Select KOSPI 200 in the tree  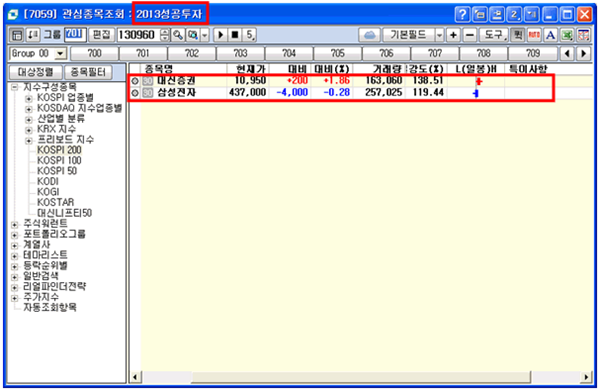click(59, 150)
